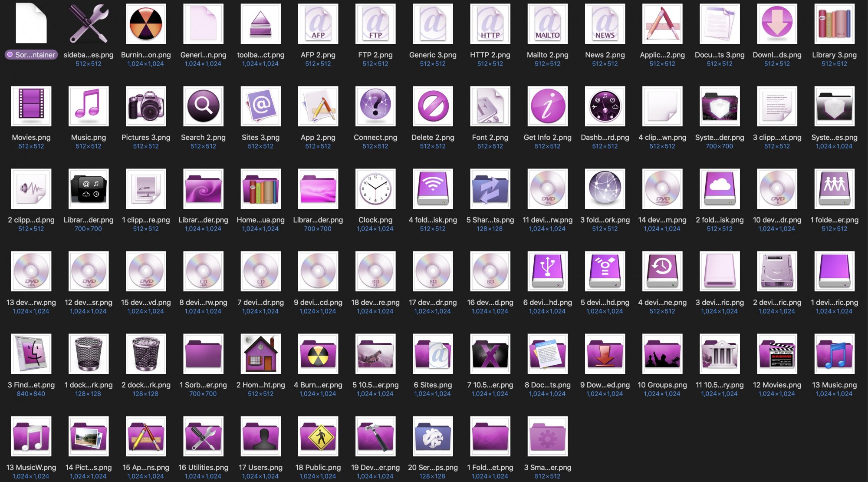
Task: Click the Connect.png globe question icon
Action: (375, 106)
